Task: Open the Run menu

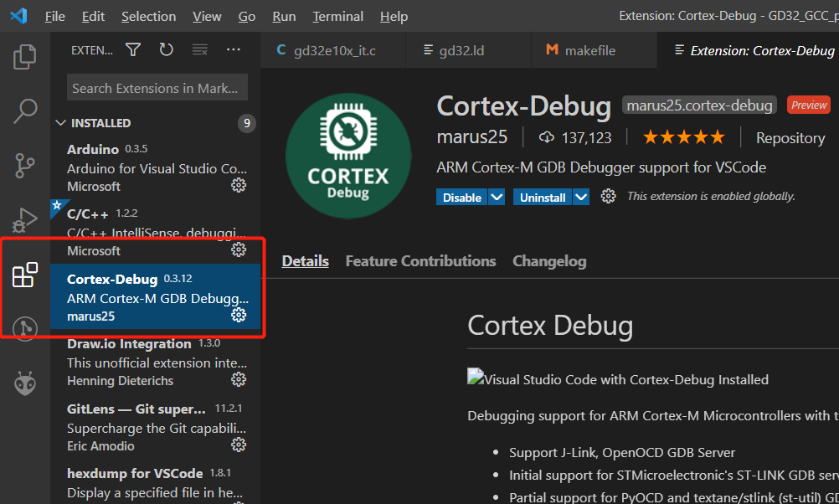Action: [x=284, y=17]
